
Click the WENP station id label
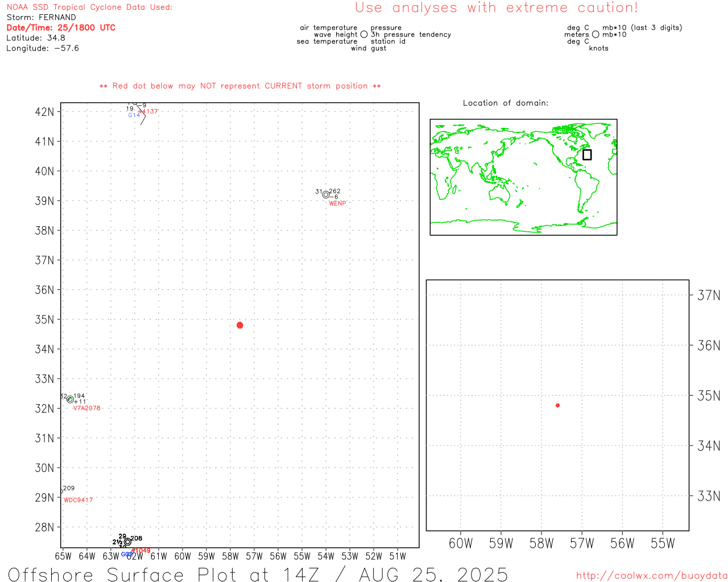337,203
